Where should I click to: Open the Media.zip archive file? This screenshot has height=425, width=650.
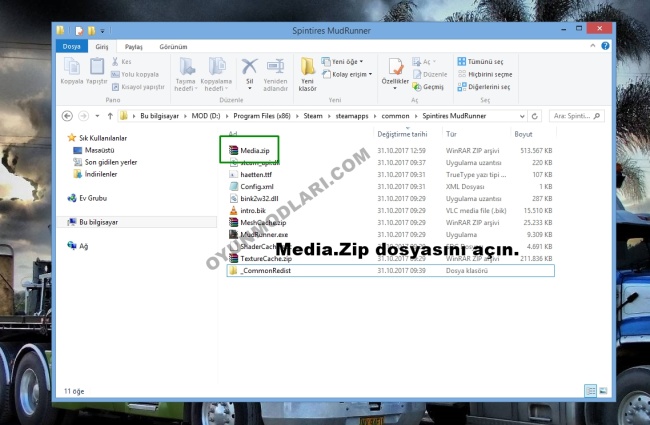(x=252, y=151)
